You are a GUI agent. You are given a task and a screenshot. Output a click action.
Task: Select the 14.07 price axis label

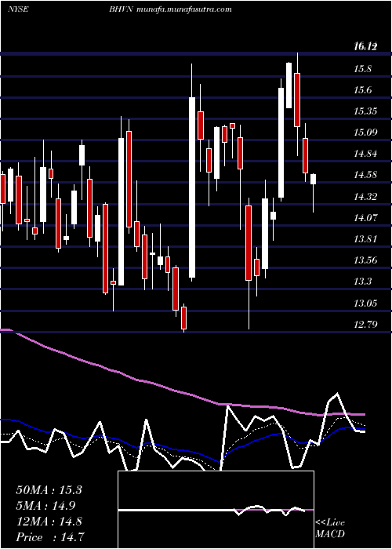tap(365, 218)
